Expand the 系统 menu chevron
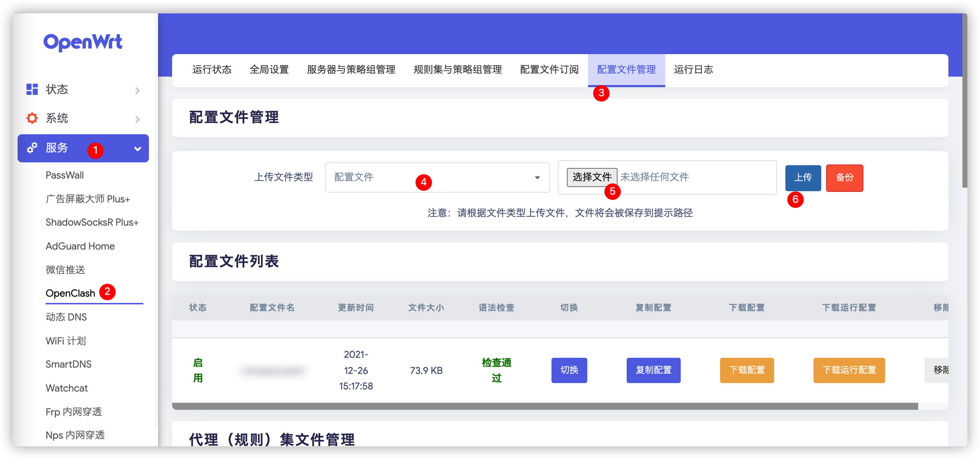 click(x=137, y=119)
